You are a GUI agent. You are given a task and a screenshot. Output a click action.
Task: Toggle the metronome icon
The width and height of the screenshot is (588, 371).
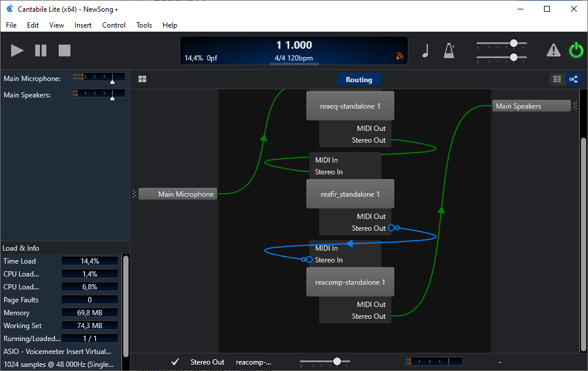point(450,50)
